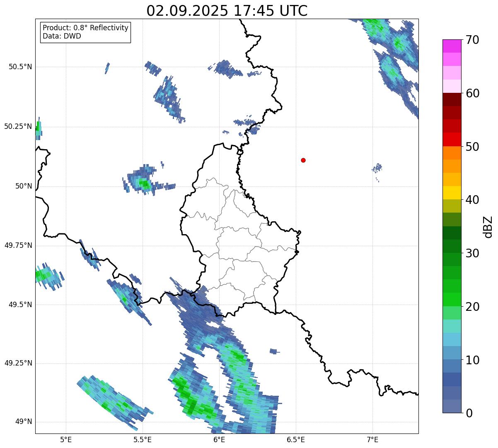Click the colorbar tick label '40'
This screenshot has height=448, width=498.
pyautogui.click(x=472, y=200)
